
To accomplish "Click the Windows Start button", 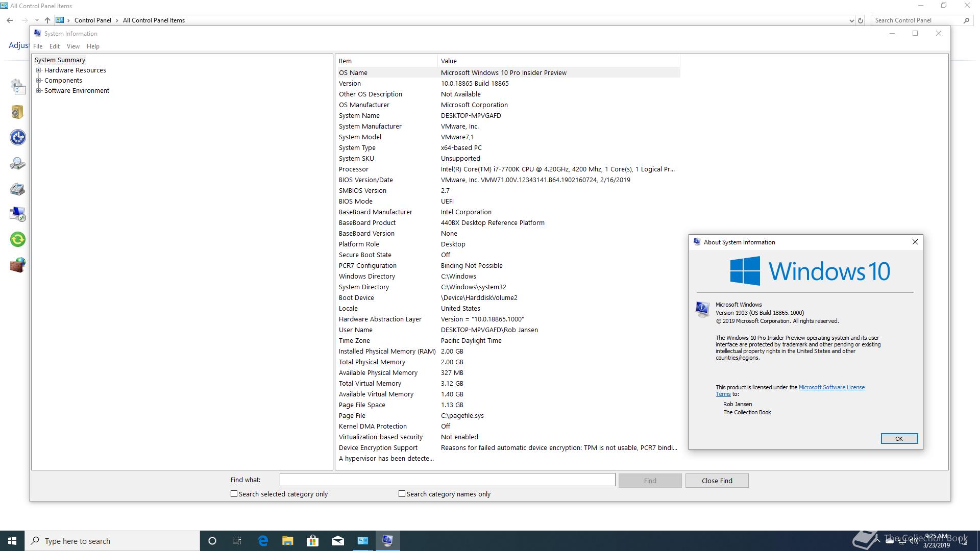I will pyautogui.click(x=12, y=541).
